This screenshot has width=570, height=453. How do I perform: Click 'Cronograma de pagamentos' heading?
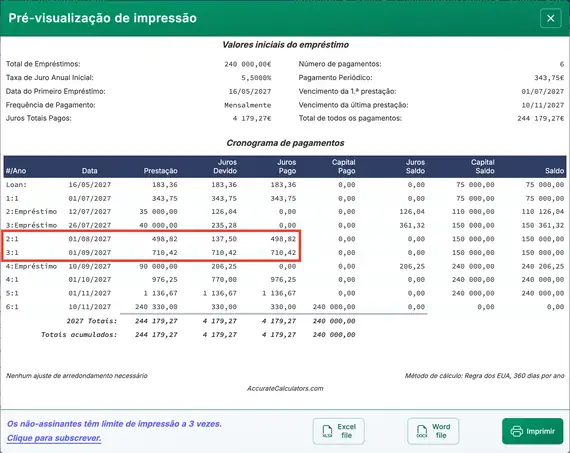point(285,143)
